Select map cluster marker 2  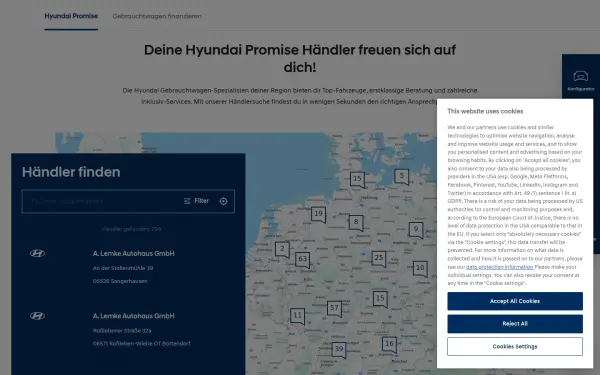(x=282, y=250)
